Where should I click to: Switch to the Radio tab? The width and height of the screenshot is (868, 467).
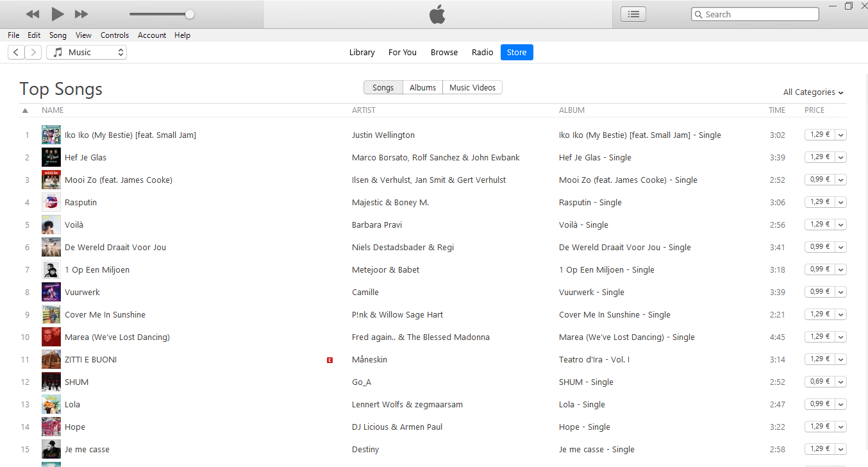(x=482, y=52)
